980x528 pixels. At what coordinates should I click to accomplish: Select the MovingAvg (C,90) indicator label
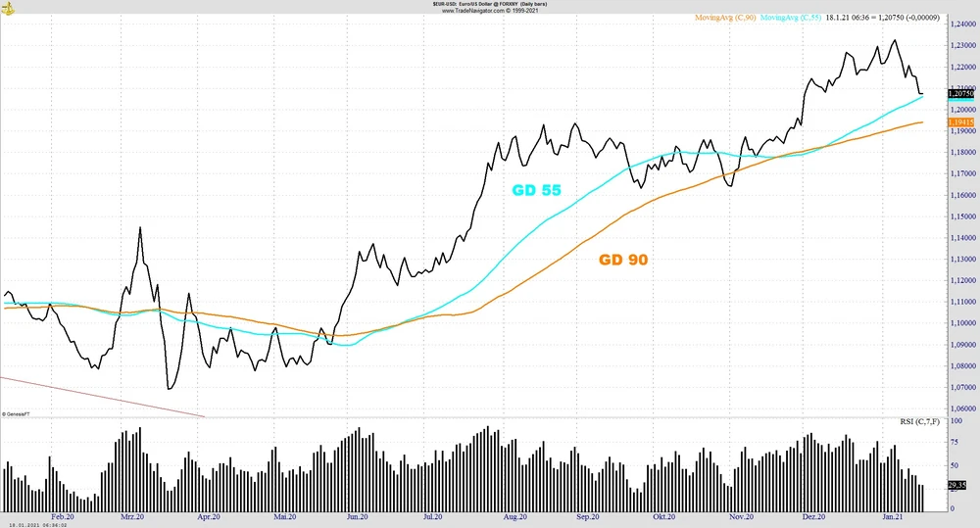[724, 18]
